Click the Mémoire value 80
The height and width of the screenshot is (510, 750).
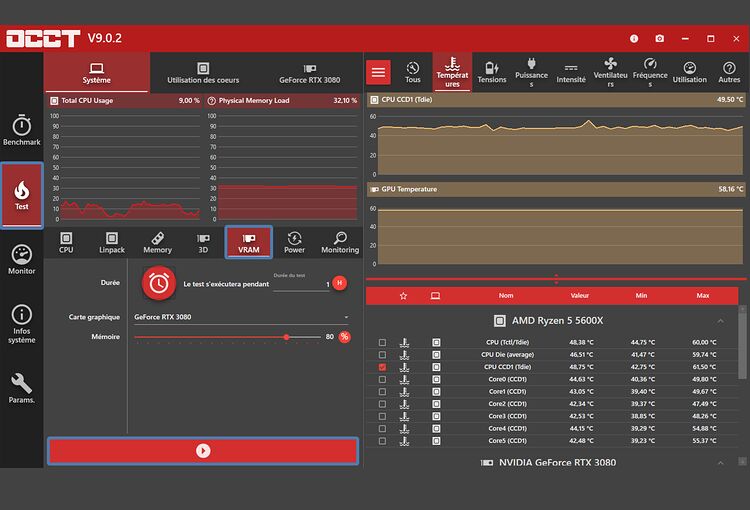click(330, 337)
